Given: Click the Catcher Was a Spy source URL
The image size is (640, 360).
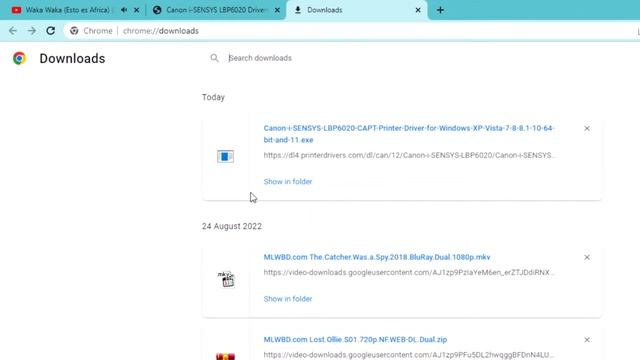Looking at the screenshot, I should [409, 272].
